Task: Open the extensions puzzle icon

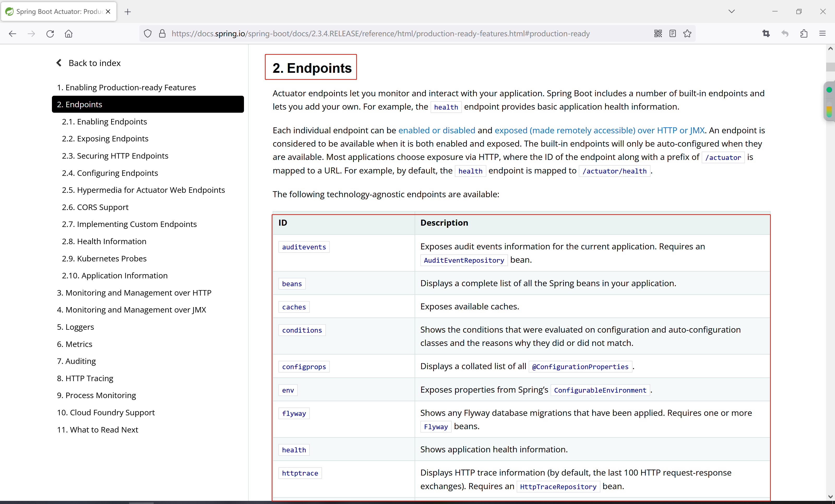Action: [x=804, y=33]
